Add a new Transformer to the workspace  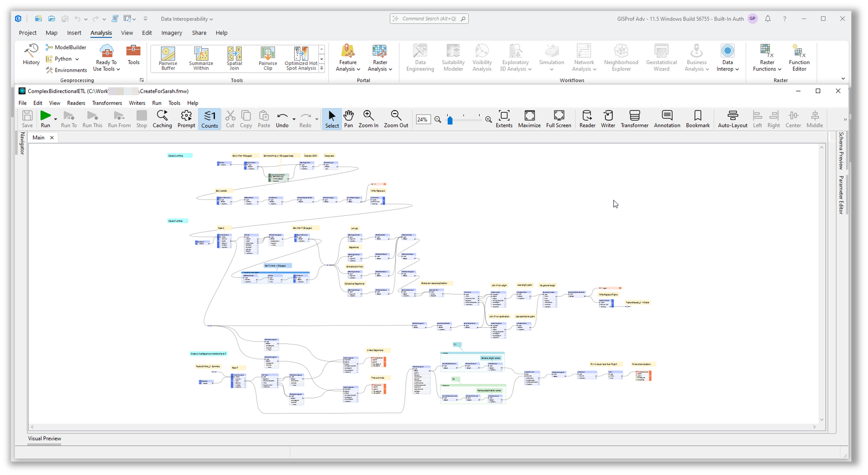(635, 119)
